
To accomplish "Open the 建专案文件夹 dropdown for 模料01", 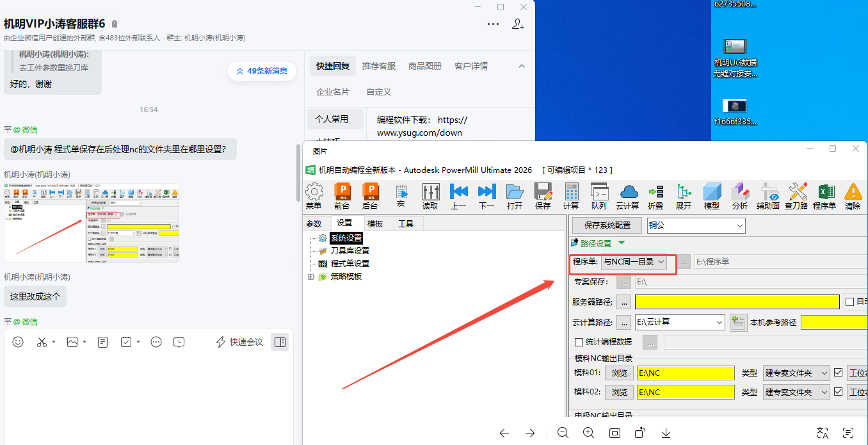I will click(797, 373).
